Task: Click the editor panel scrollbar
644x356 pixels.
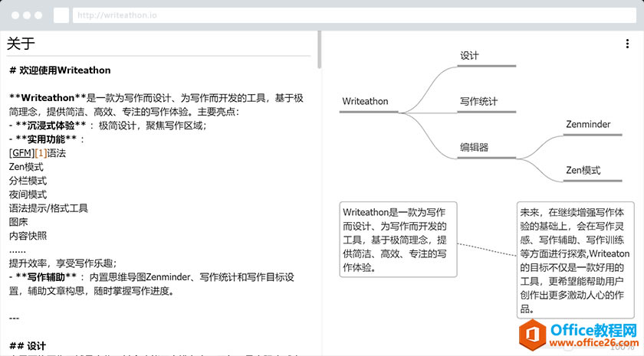Action: point(319,49)
